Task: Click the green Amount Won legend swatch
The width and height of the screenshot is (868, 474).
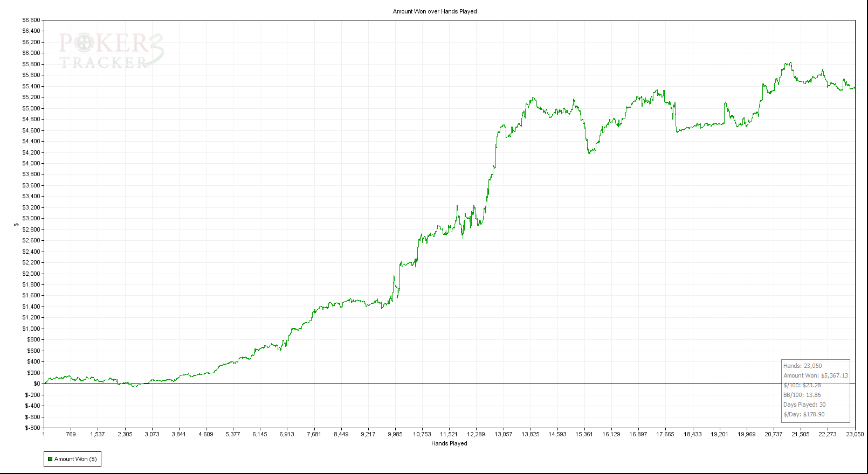Action: pyautogui.click(x=50, y=459)
